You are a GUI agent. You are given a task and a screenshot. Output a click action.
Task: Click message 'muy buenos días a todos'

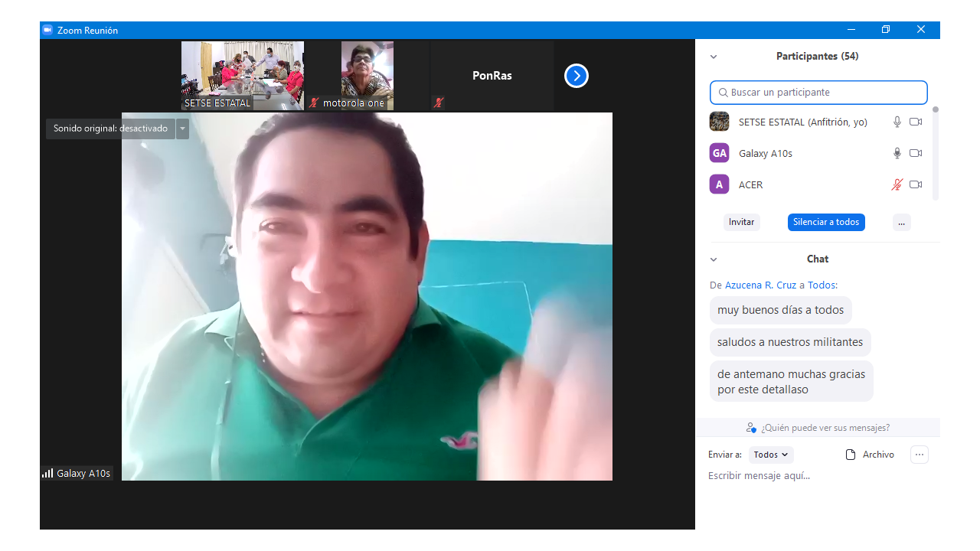point(780,310)
